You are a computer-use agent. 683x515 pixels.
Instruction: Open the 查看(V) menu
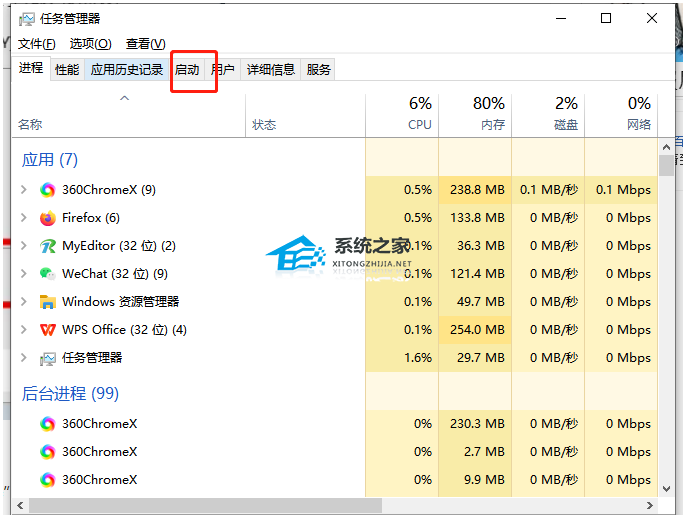[145, 44]
